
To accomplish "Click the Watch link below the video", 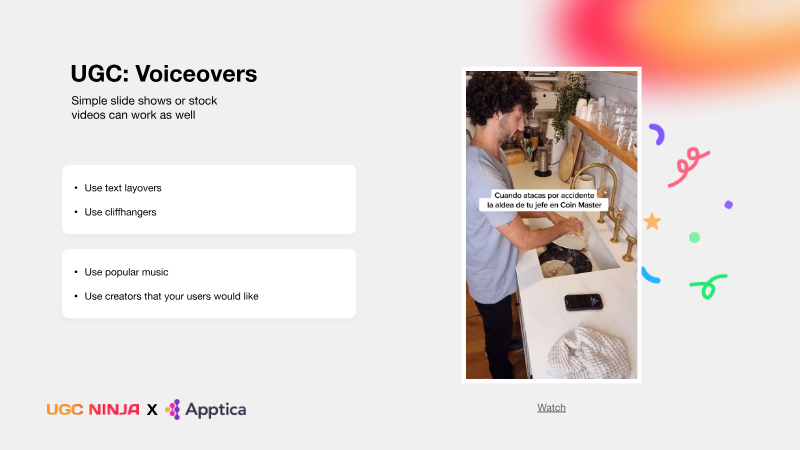I will point(551,408).
